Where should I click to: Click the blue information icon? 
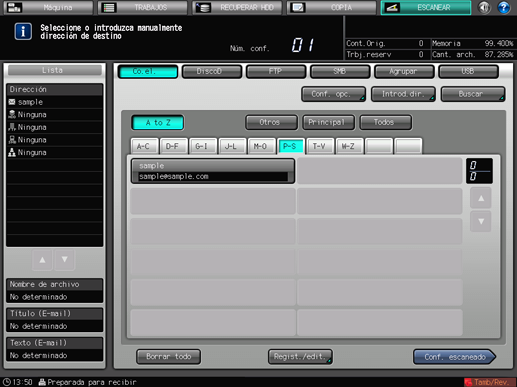23,32
